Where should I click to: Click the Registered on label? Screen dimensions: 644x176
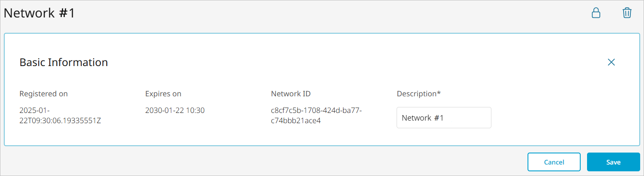43,94
